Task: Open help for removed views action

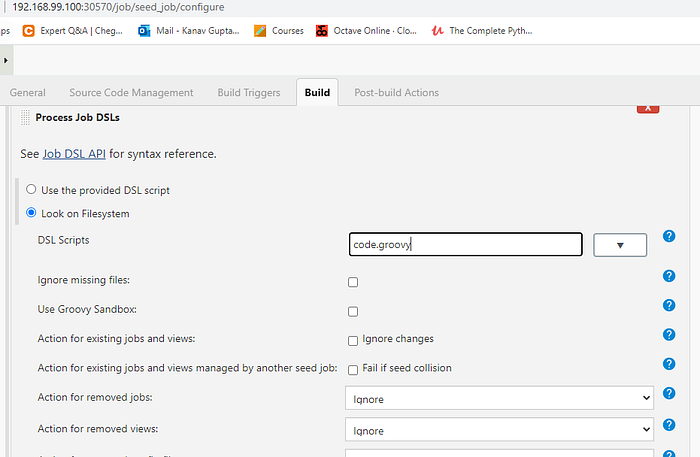Action: [669, 424]
